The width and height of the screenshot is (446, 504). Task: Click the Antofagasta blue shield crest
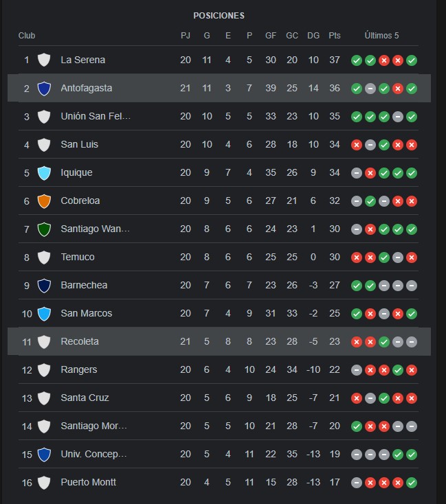[44, 89]
